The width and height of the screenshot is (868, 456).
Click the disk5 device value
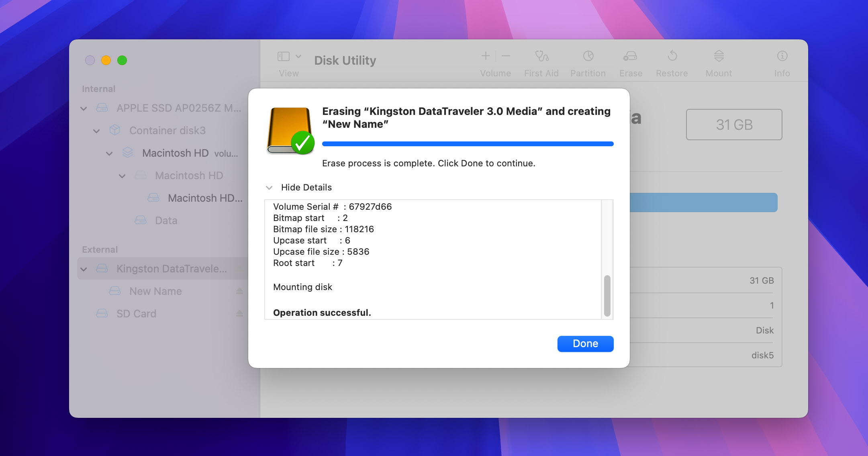tap(762, 355)
